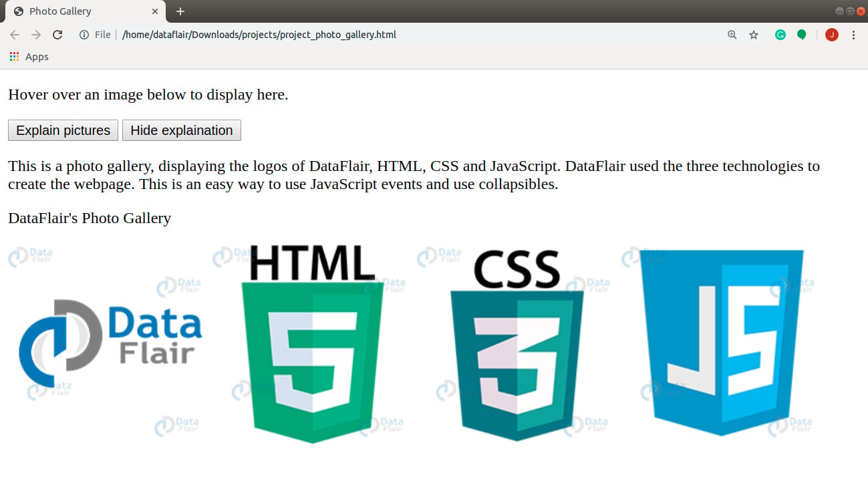Click the browser back arrow
The height and width of the screenshot is (495, 868).
point(15,35)
